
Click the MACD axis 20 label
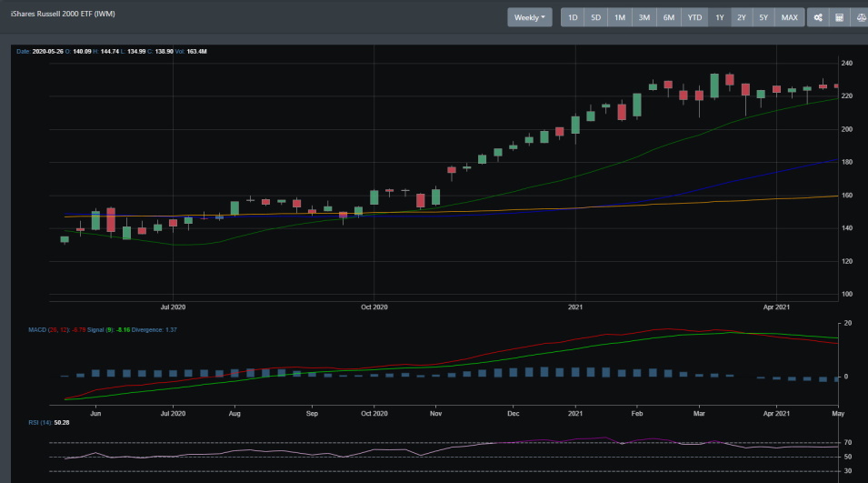(847, 323)
